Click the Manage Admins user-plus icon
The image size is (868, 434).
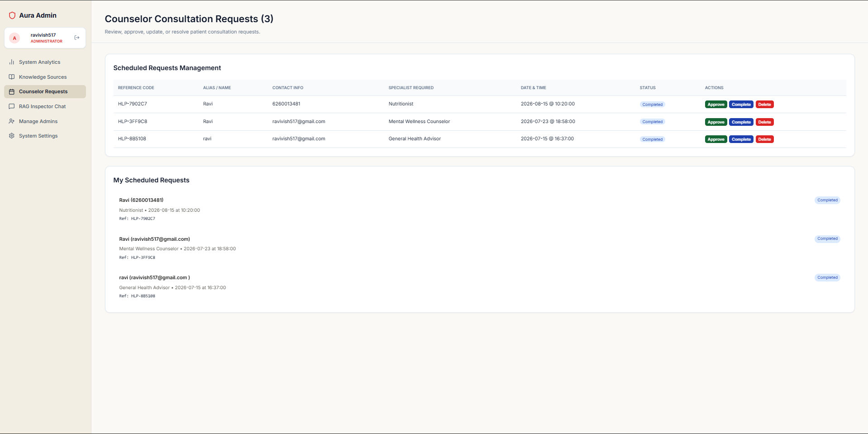click(12, 121)
